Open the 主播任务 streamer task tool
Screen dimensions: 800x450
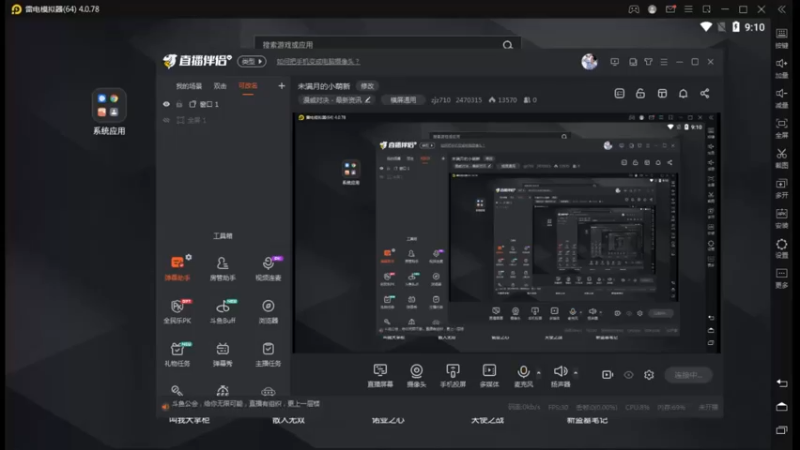point(268,354)
